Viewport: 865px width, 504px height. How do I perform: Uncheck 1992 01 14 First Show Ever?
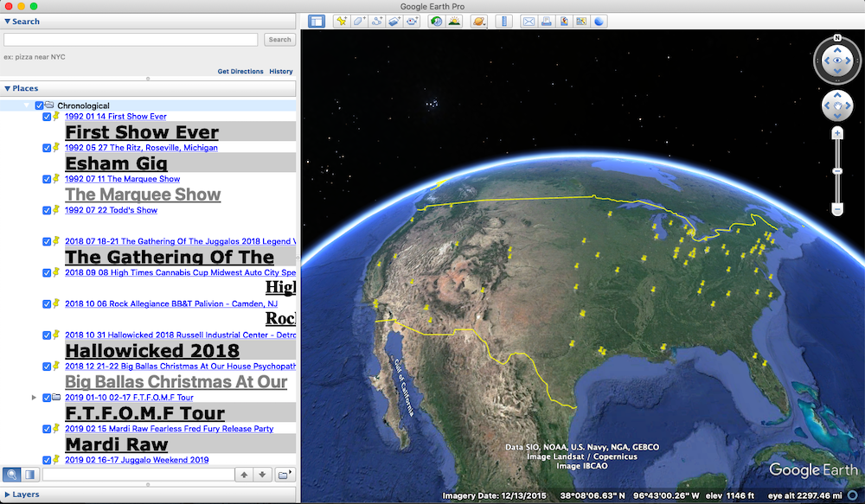pyautogui.click(x=47, y=117)
